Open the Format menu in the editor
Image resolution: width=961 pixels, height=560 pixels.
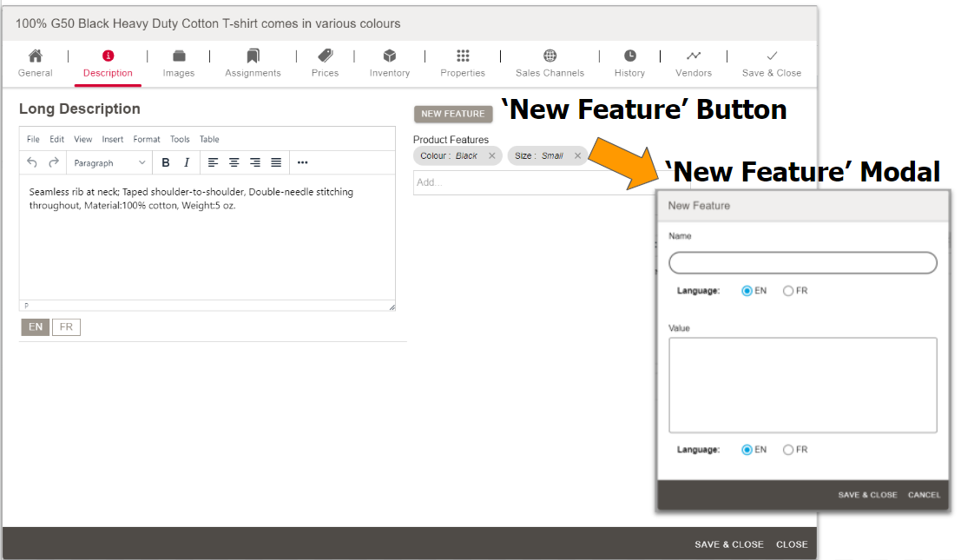(x=146, y=139)
